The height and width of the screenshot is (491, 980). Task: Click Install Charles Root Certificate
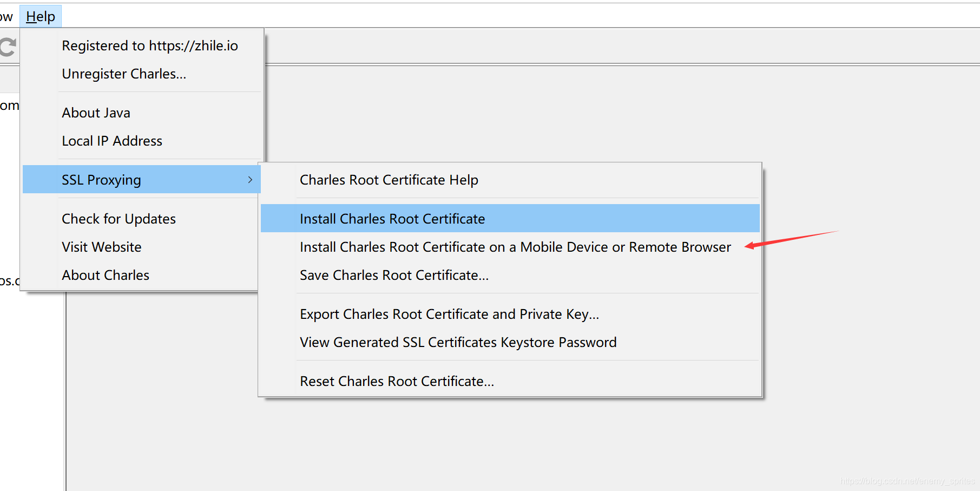[510, 218]
